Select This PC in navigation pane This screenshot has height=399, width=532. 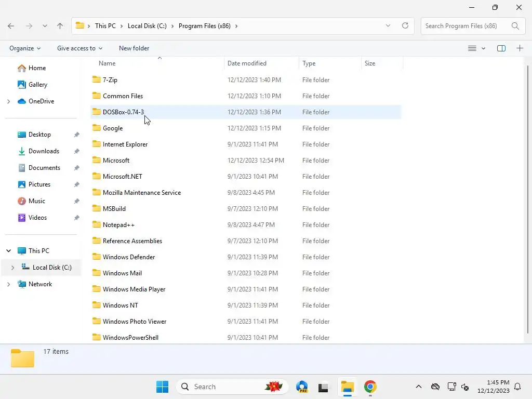click(34, 251)
